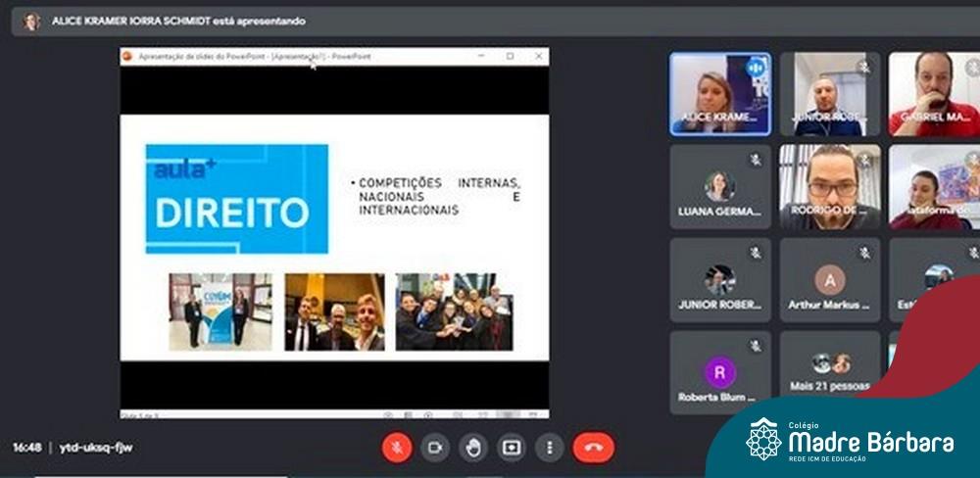Select the Plataforma participant video tile
Image resolution: width=980 pixels, height=478 pixels.
934,187
